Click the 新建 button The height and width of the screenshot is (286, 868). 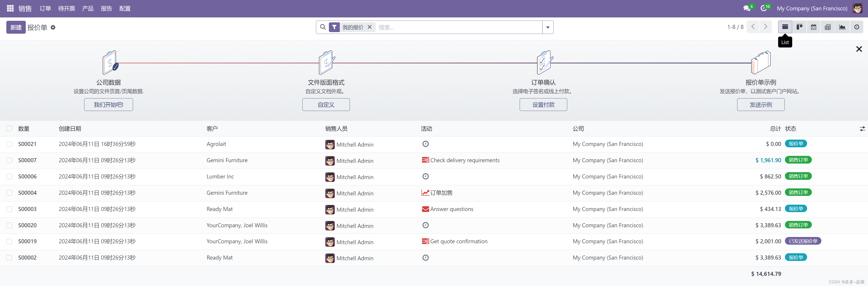(x=16, y=27)
